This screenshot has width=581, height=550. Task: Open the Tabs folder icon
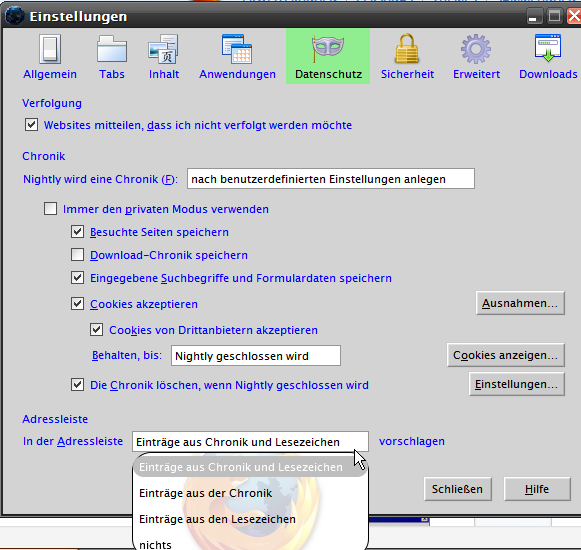click(112, 49)
